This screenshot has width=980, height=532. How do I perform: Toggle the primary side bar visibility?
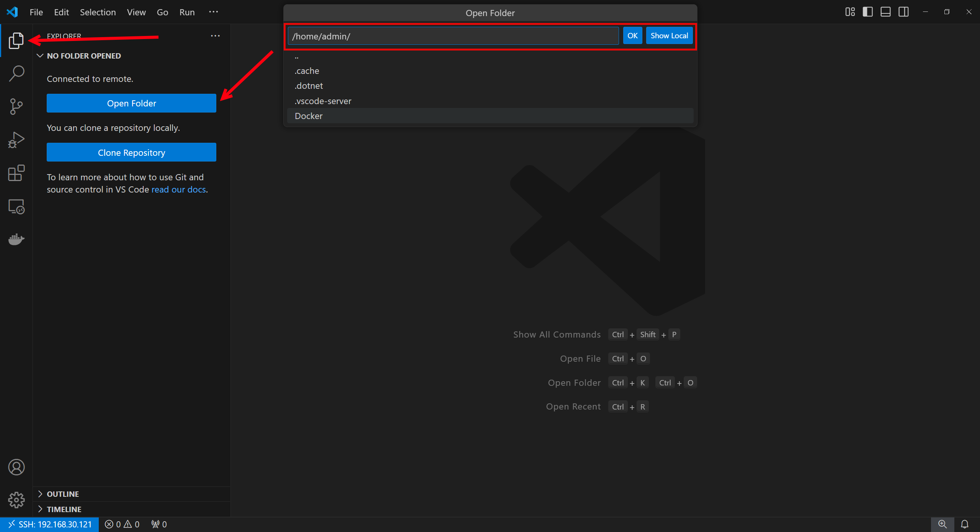click(x=867, y=12)
